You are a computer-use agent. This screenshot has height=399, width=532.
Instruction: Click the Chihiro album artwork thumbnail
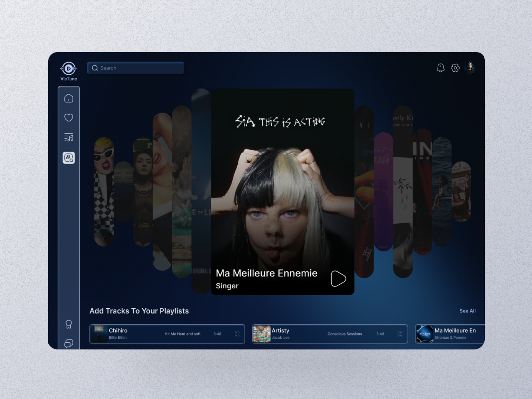pos(99,334)
